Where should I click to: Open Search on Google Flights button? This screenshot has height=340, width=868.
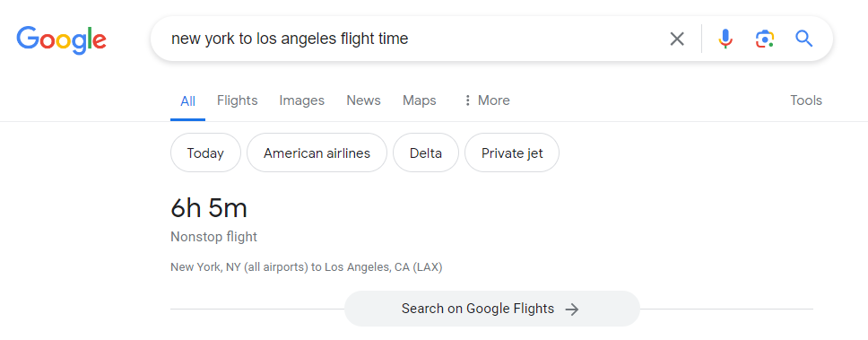pyautogui.click(x=491, y=309)
